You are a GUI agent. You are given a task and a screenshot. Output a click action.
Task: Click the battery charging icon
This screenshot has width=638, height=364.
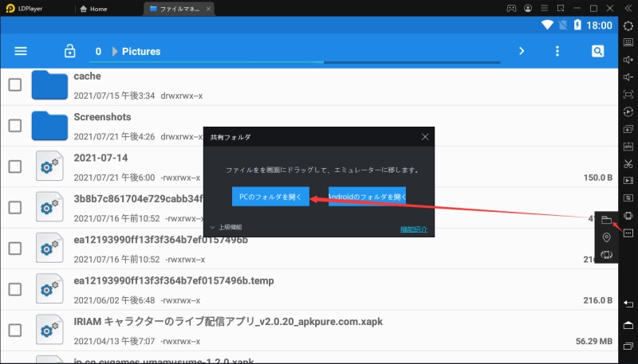pyautogui.click(x=577, y=25)
